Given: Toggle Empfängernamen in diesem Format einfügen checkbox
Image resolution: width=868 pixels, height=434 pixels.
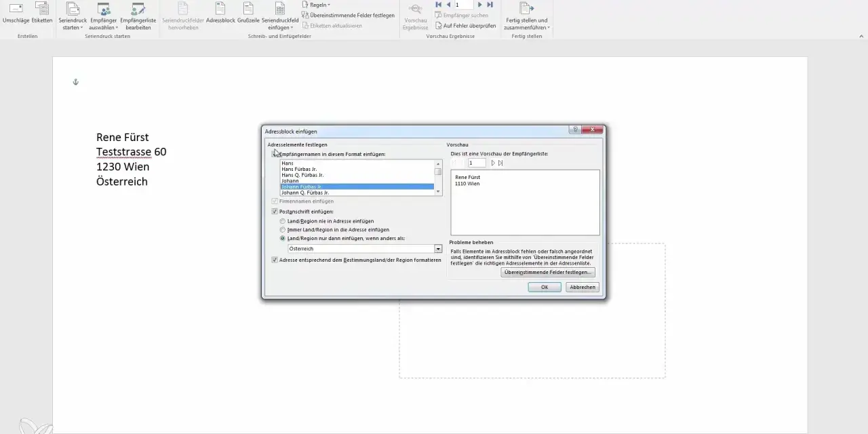Looking at the screenshot, I should coord(275,154).
